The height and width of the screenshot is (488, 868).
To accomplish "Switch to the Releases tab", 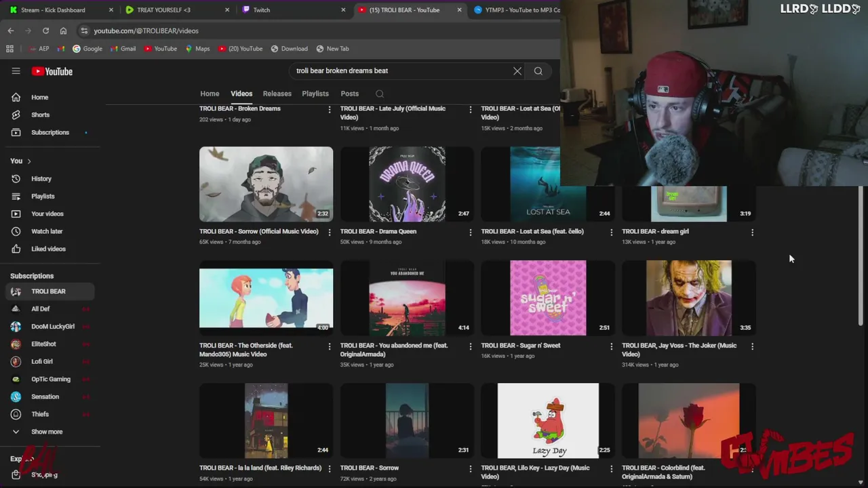I will (277, 94).
